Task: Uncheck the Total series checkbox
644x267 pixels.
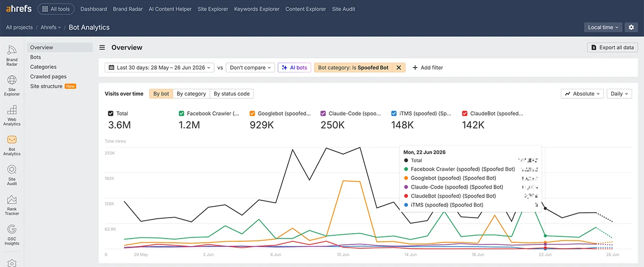Action: tap(111, 113)
